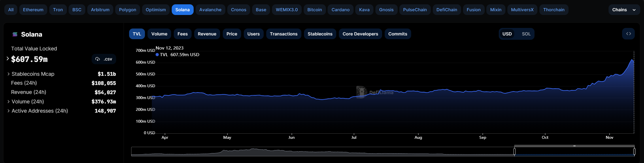Image resolution: width=644 pixels, height=163 pixels.
Task: Select the All chains tab
Action: pyautogui.click(x=11, y=10)
